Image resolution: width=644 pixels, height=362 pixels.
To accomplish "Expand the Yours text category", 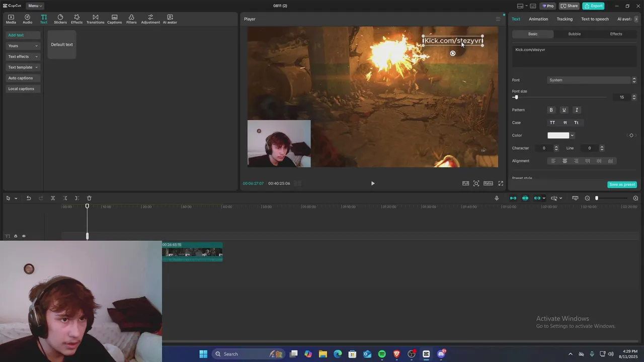I will point(23,46).
